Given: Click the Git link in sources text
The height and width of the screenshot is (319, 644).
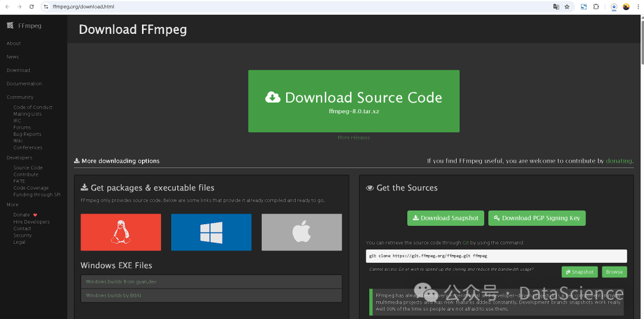Looking at the screenshot, I should (x=466, y=243).
